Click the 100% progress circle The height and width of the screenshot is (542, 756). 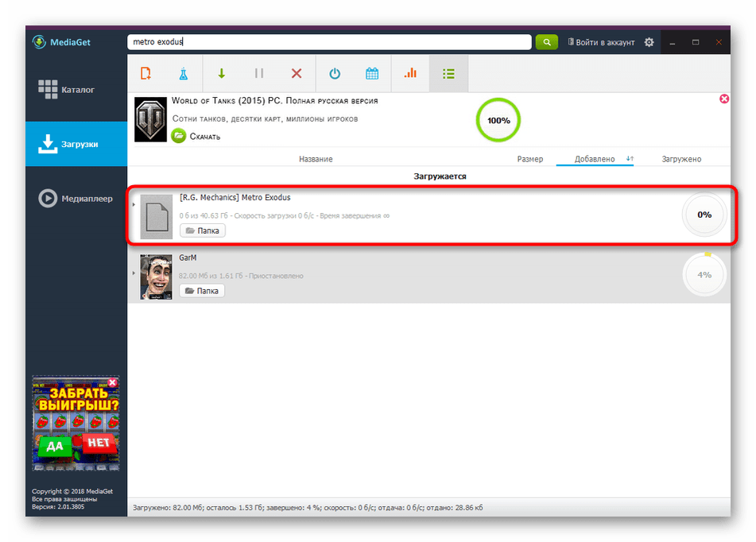498,120
